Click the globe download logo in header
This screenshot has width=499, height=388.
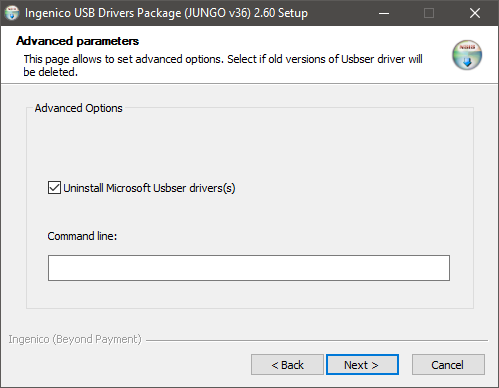pos(467,55)
